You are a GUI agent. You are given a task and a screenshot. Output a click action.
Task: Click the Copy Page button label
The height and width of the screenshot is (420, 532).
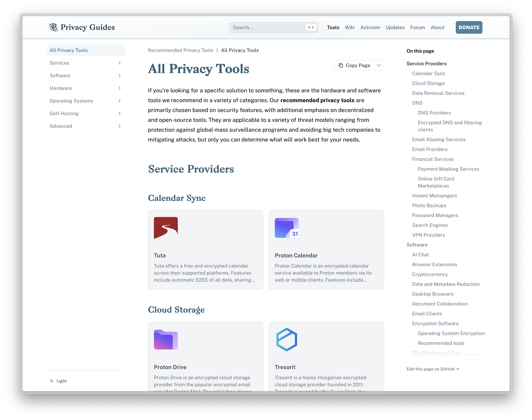[x=358, y=65]
